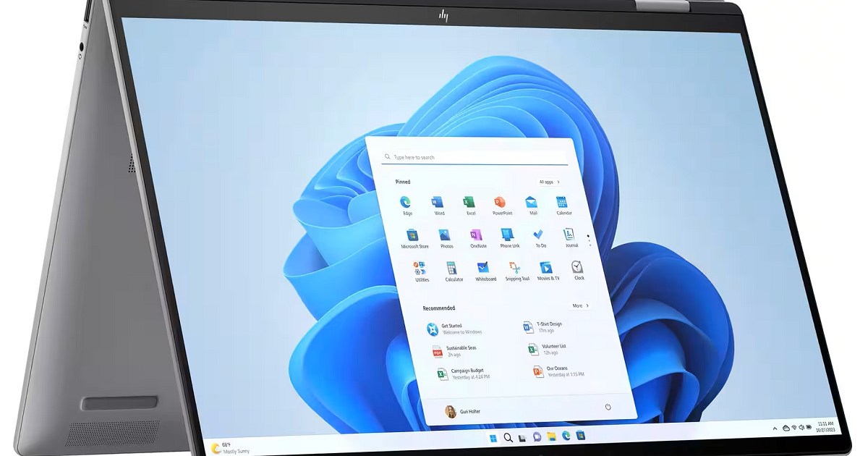
Task: Open the OneNote pinned app
Action: 477,236
